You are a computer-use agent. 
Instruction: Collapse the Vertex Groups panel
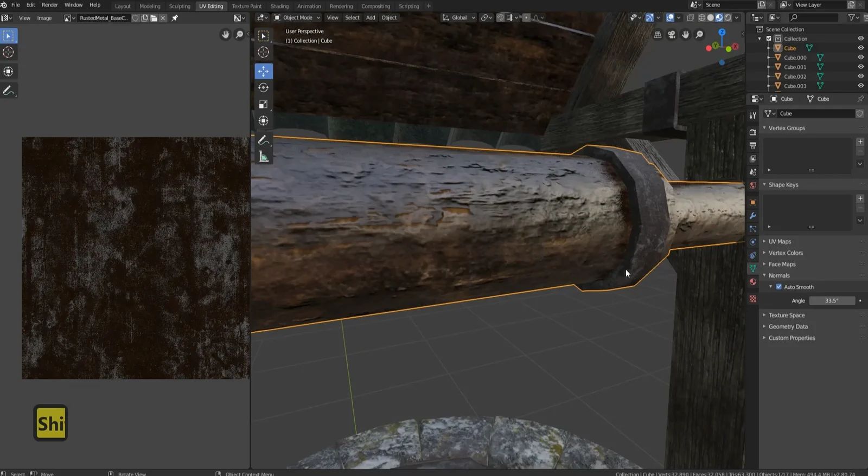787,128
